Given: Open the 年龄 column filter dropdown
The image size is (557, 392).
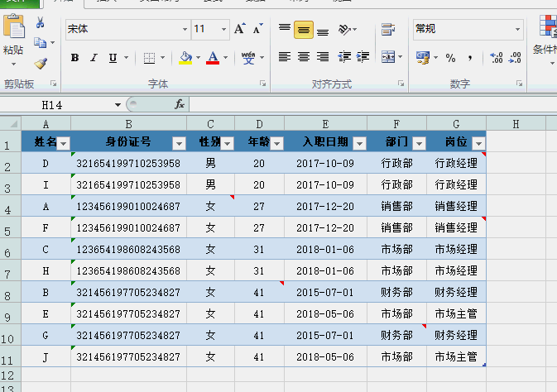Looking at the screenshot, I should pos(276,143).
